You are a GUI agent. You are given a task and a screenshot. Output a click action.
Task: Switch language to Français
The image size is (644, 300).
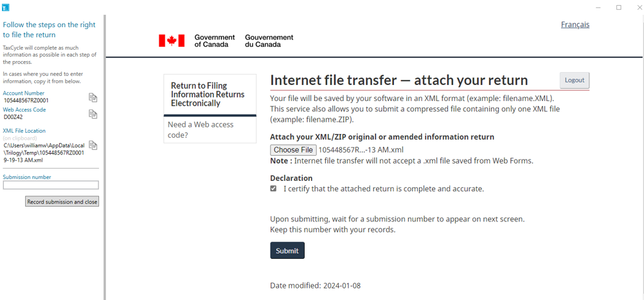[575, 24]
